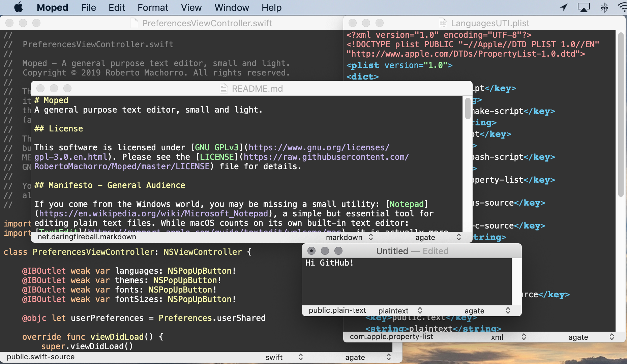Image resolution: width=627 pixels, height=364 pixels.
Task: Zoom the README.md window
Action: pyautogui.click(x=67, y=88)
